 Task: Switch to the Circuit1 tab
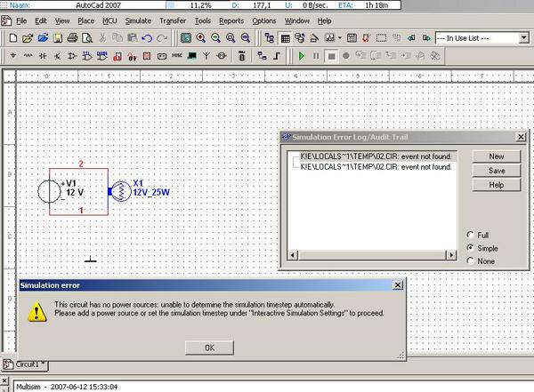(31, 364)
